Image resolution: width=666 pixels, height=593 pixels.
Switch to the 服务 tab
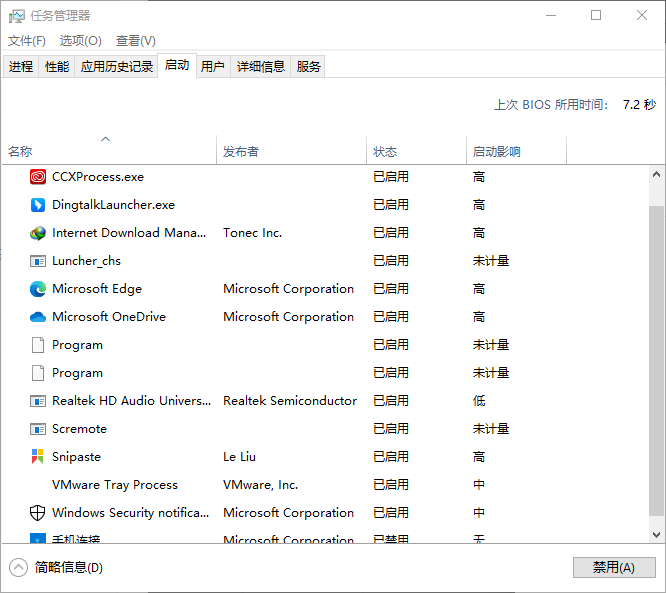(308, 66)
